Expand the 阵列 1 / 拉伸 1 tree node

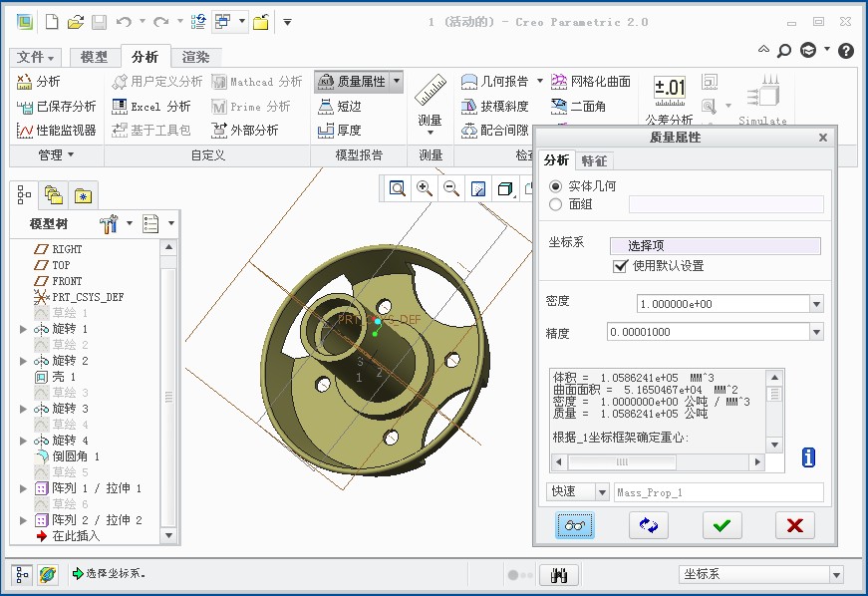click(24, 488)
